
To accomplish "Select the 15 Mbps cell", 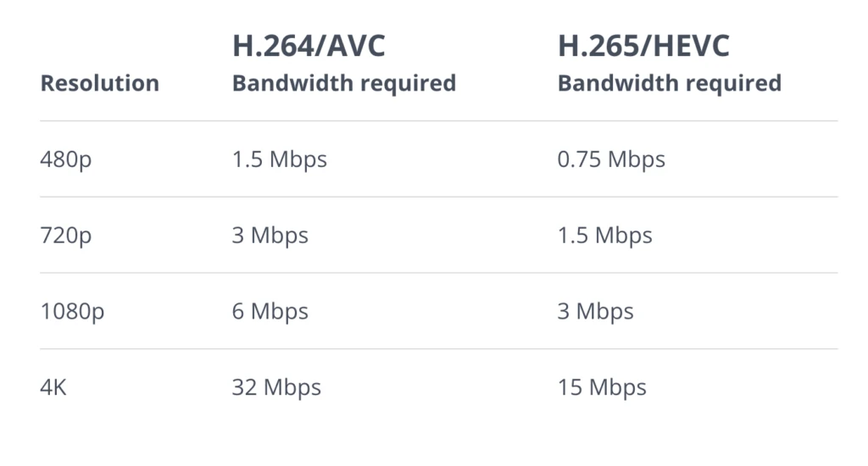I will (x=601, y=388).
